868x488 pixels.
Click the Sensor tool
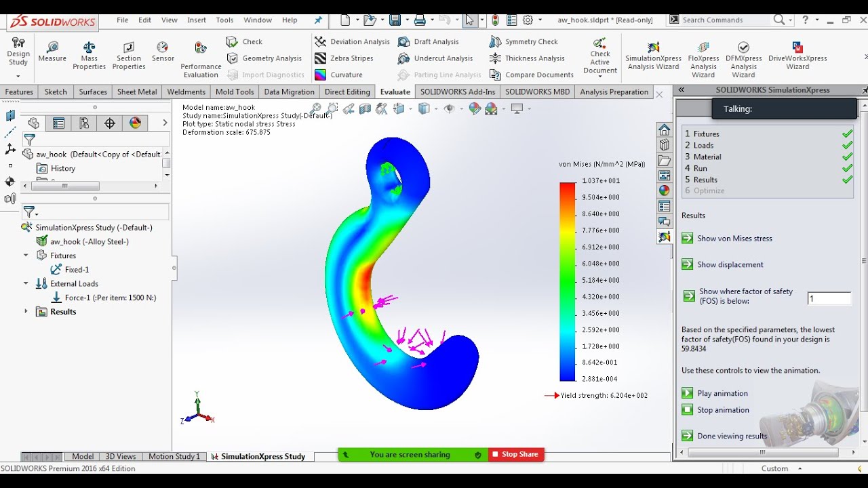tap(163, 52)
